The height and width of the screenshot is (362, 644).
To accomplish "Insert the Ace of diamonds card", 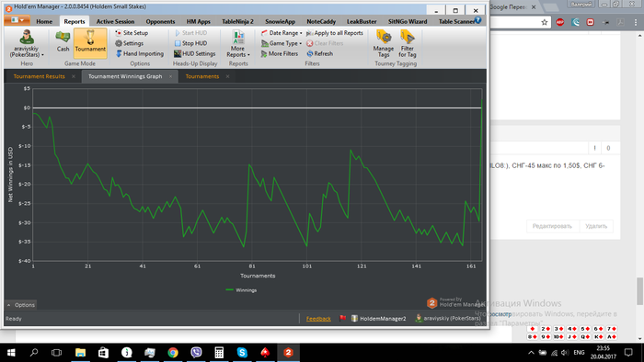I will tap(612, 336).
